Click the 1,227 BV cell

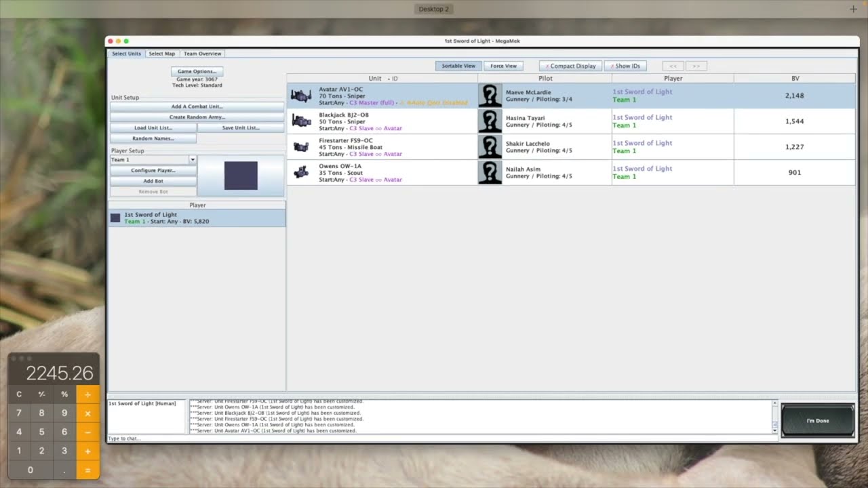[795, 147]
